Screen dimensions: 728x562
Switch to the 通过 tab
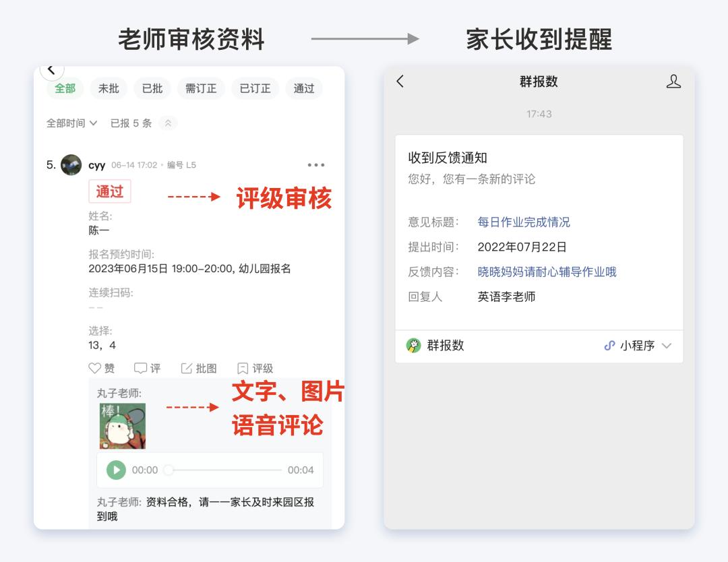point(303,88)
